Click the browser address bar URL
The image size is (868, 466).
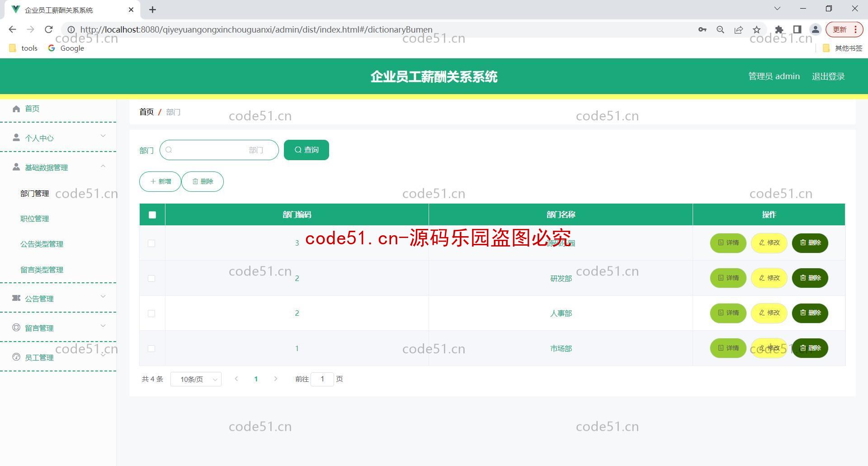click(256, 29)
